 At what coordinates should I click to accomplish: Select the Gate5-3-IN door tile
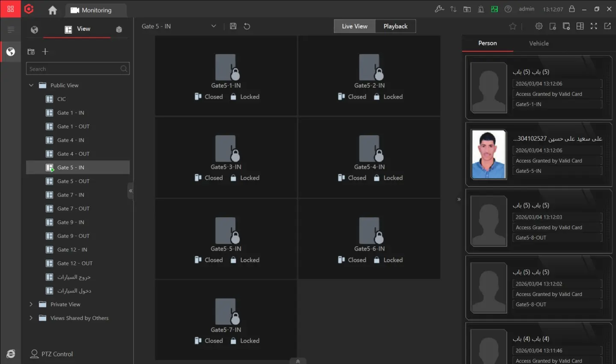coord(226,157)
